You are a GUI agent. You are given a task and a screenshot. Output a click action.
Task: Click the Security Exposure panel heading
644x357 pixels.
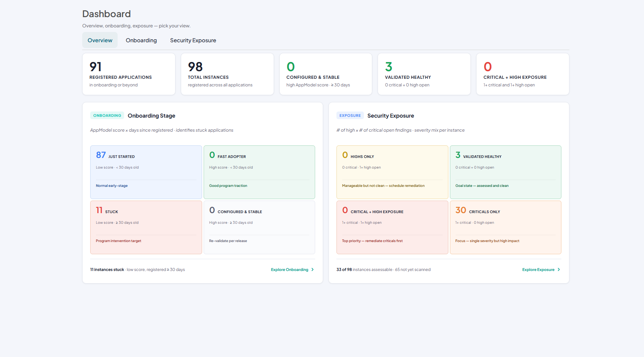[391, 116]
